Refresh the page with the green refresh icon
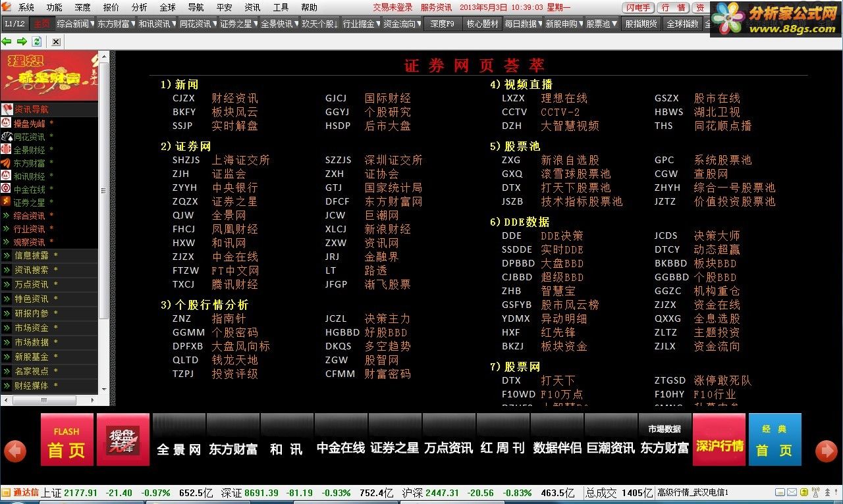 (x=37, y=41)
